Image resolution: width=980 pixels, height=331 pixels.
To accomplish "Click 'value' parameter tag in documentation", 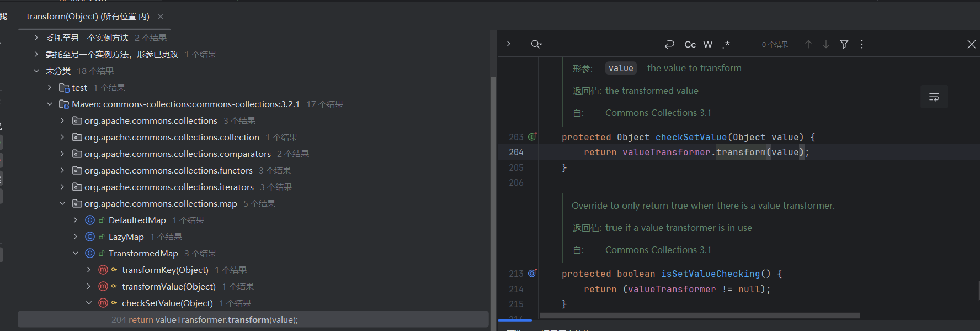I will pos(621,68).
